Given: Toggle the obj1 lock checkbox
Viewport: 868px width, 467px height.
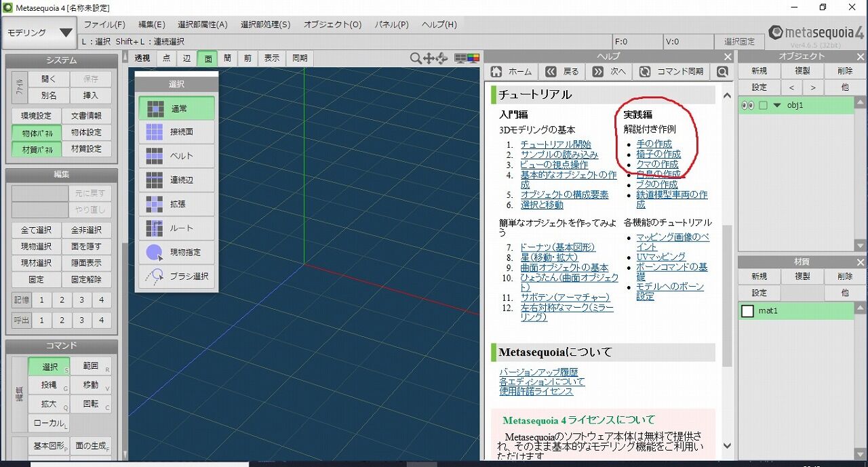Looking at the screenshot, I should [763, 106].
